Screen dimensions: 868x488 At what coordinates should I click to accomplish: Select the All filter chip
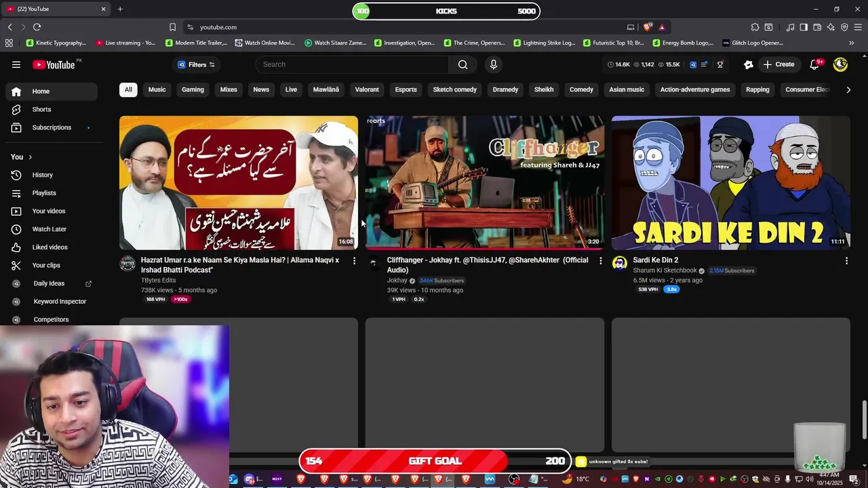tap(128, 89)
